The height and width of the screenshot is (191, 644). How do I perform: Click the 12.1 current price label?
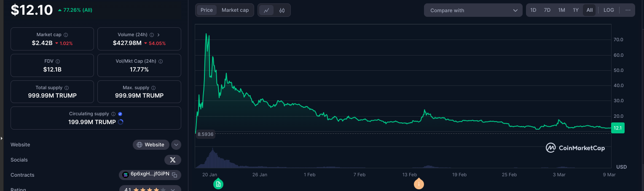click(617, 128)
